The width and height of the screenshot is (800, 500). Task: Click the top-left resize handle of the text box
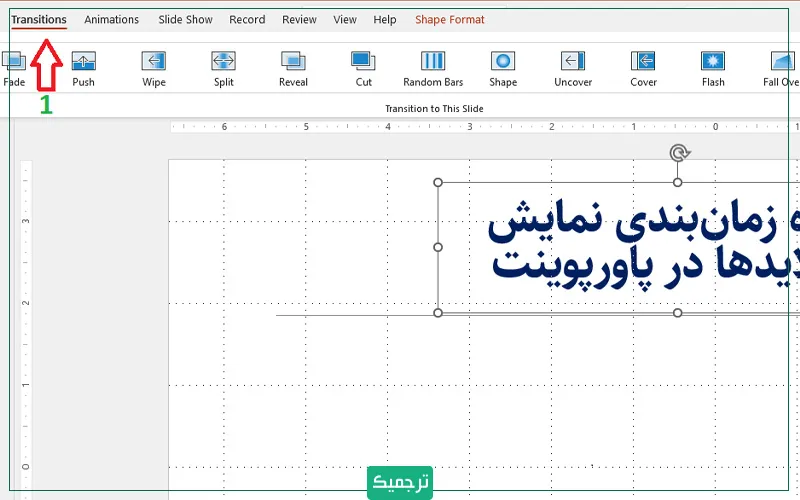[438, 182]
